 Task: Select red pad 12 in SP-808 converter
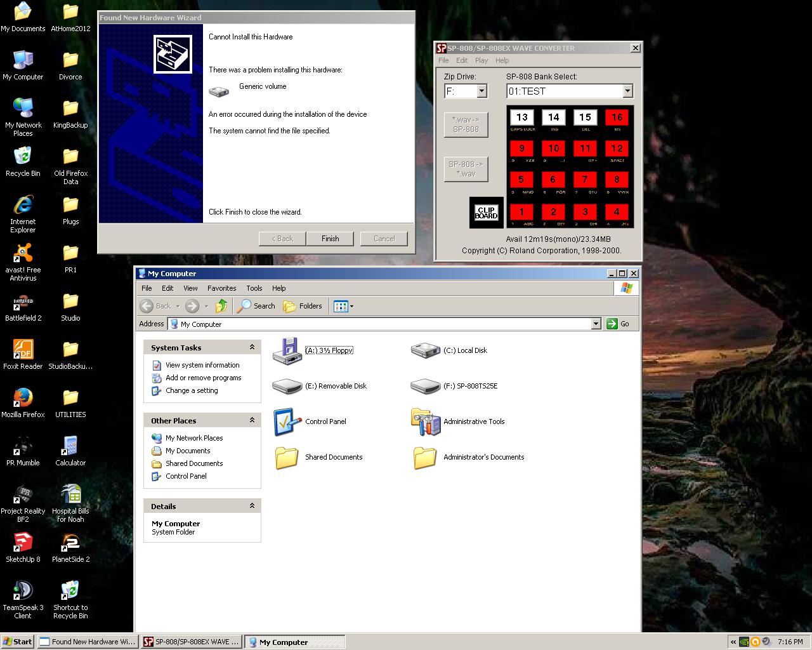pos(617,149)
